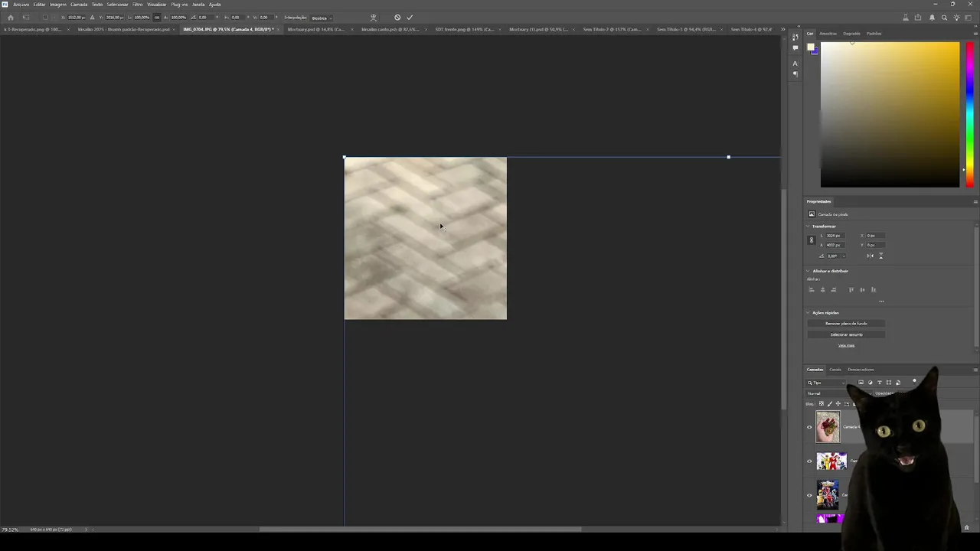This screenshot has width=980, height=551.
Task: Open the Plug-ins menu
Action: pyautogui.click(x=179, y=5)
